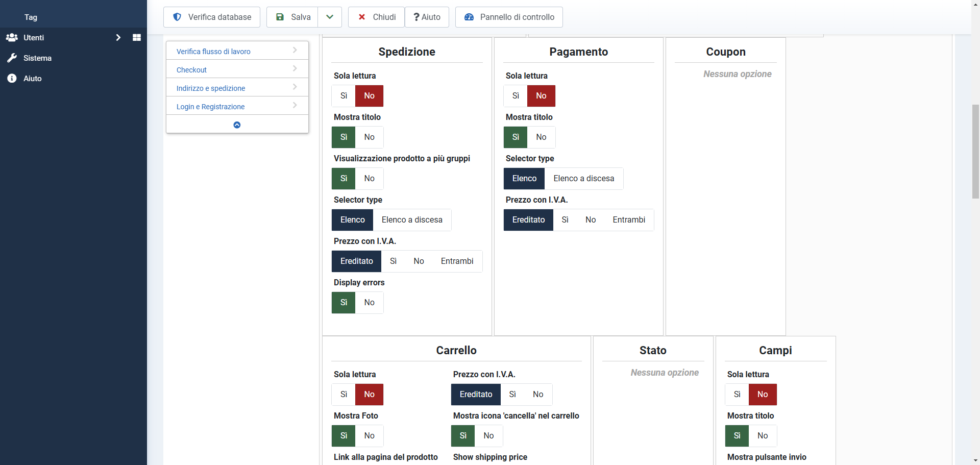980x465 pixels.
Task: Disable Display errors by choosing No
Action: [369, 303]
